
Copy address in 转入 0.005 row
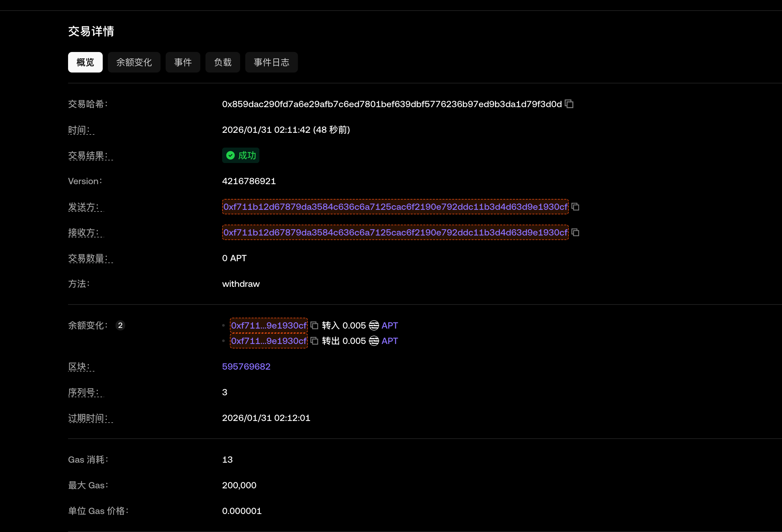[314, 325]
